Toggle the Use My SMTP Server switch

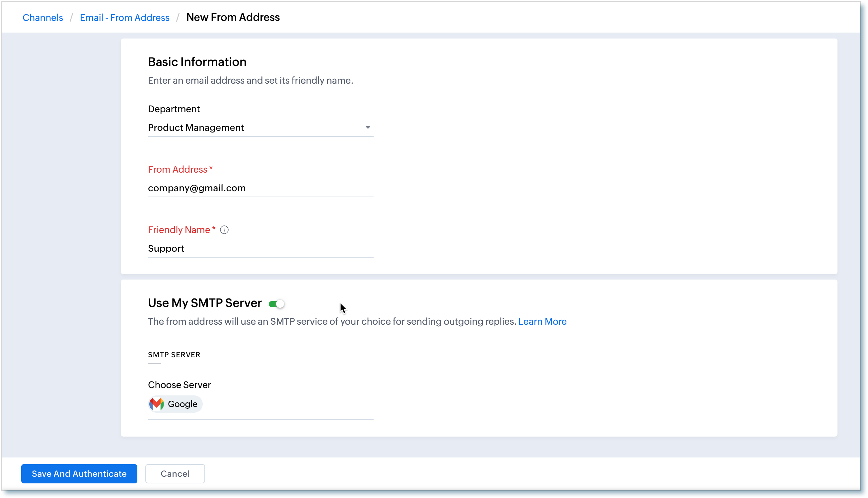[276, 304]
